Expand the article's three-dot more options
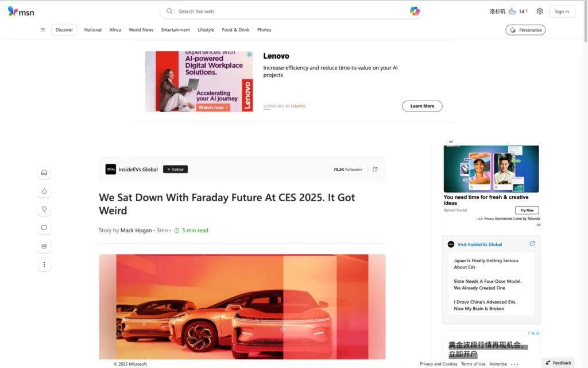The image size is (588, 368). coord(44,264)
